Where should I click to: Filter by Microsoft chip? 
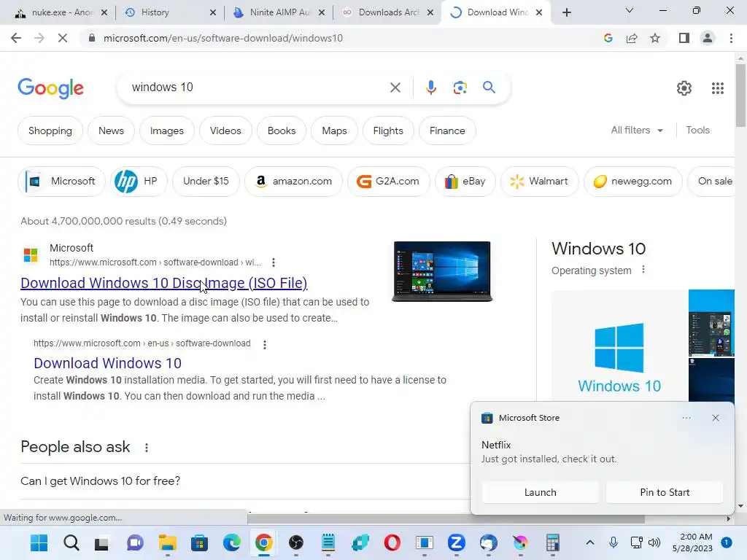61,182
